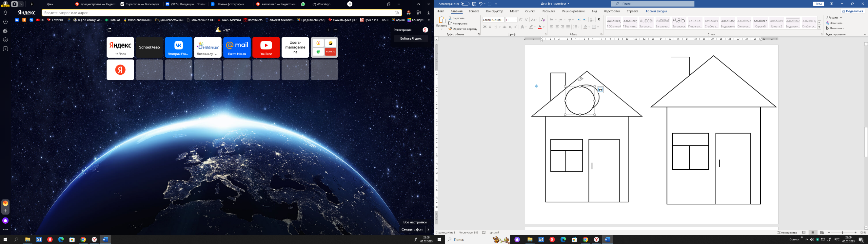Align text left in Word

click(552, 27)
